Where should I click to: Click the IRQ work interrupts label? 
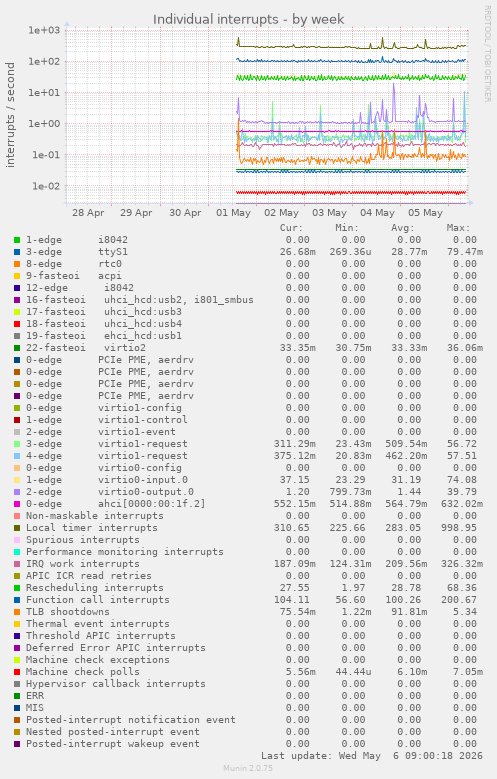click(x=83, y=564)
